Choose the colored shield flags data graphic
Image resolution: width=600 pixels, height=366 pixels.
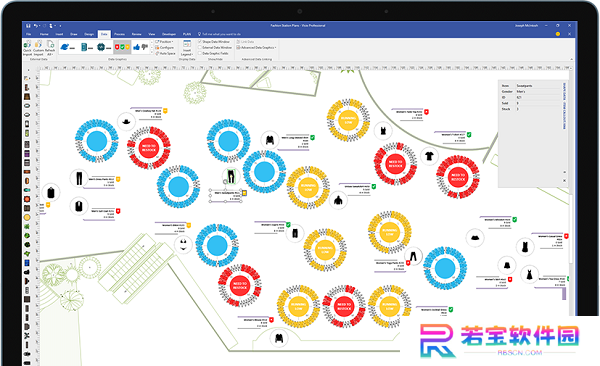pos(122,47)
